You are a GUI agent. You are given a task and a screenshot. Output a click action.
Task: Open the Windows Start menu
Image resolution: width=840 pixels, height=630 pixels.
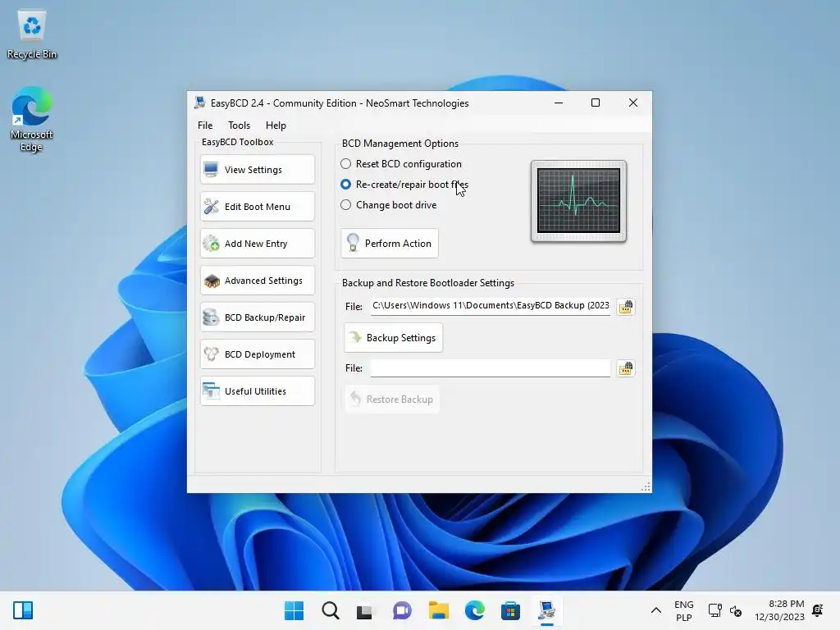[x=294, y=610]
